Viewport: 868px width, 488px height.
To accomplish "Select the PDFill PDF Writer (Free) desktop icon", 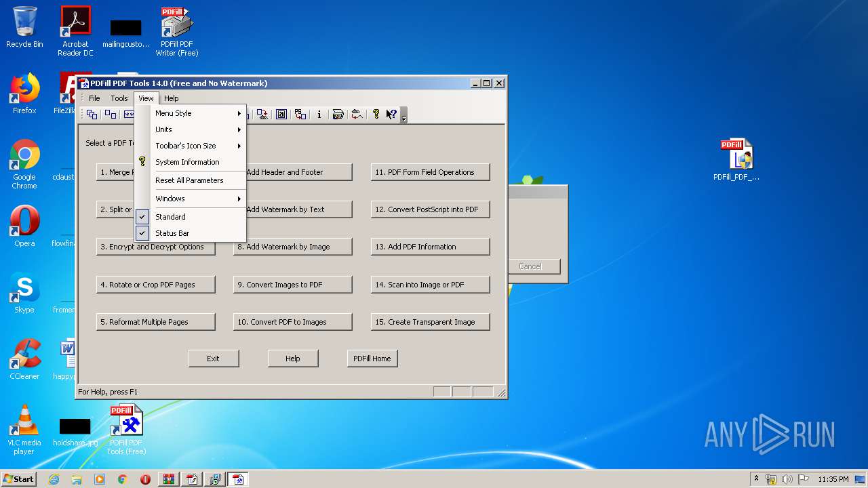I will (177, 31).
